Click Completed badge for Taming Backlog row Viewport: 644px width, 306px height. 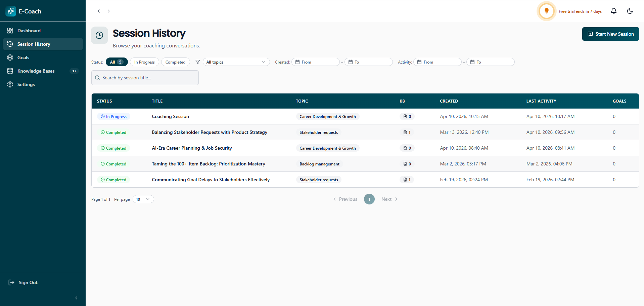click(x=113, y=164)
